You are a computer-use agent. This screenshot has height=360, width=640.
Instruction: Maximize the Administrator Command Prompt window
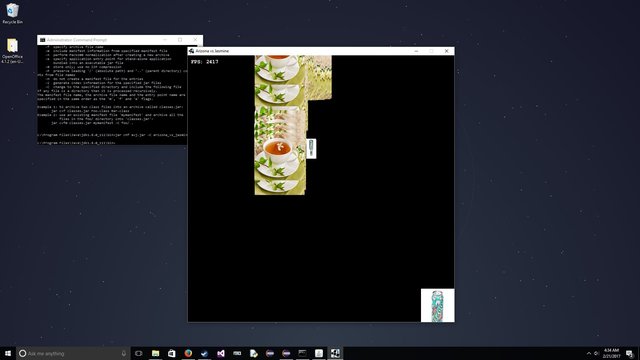coord(180,40)
